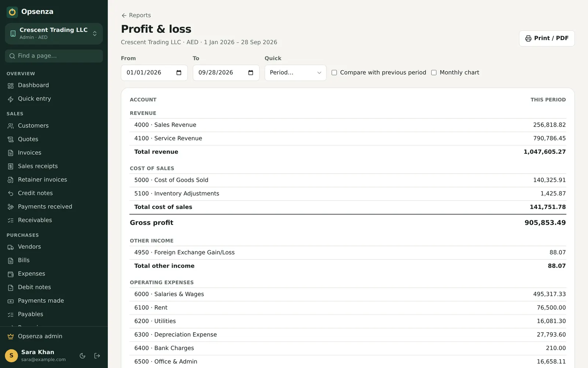Screen dimensions: 588x368
Task: Click the Print / PDF button
Action: tap(547, 38)
